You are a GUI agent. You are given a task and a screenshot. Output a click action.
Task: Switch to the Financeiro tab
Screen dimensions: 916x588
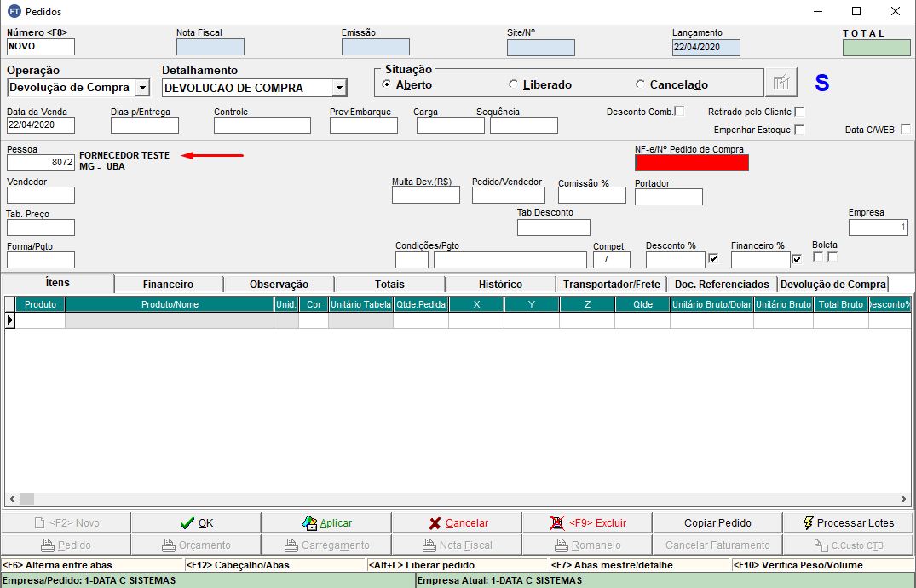(x=168, y=284)
